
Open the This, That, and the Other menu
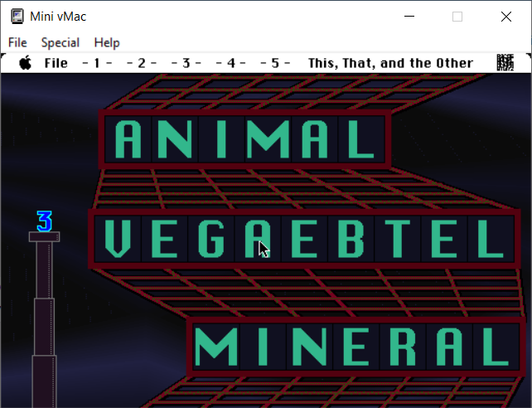(x=390, y=63)
